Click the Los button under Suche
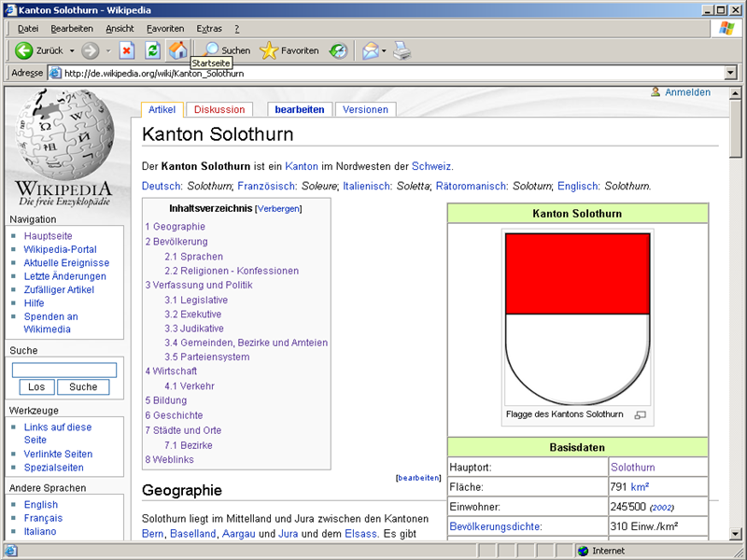The image size is (747, 560). tap(35, 386)
